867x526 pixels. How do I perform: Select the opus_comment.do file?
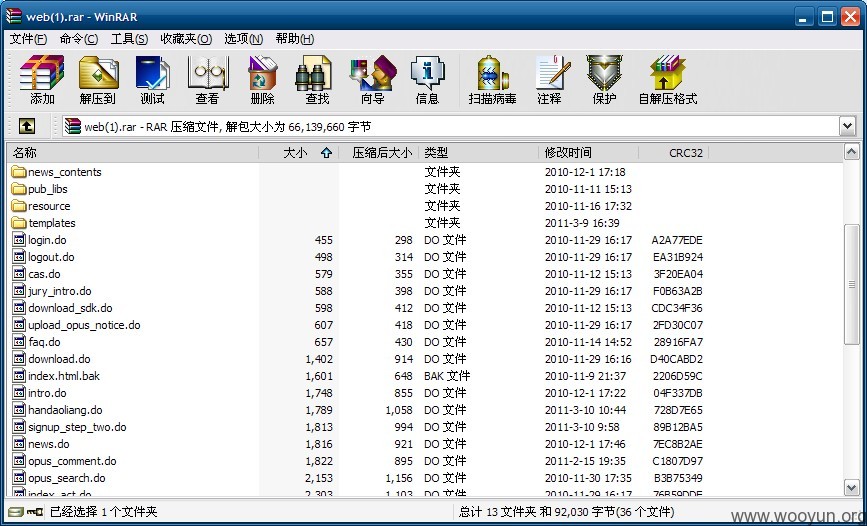pos(72,461)
